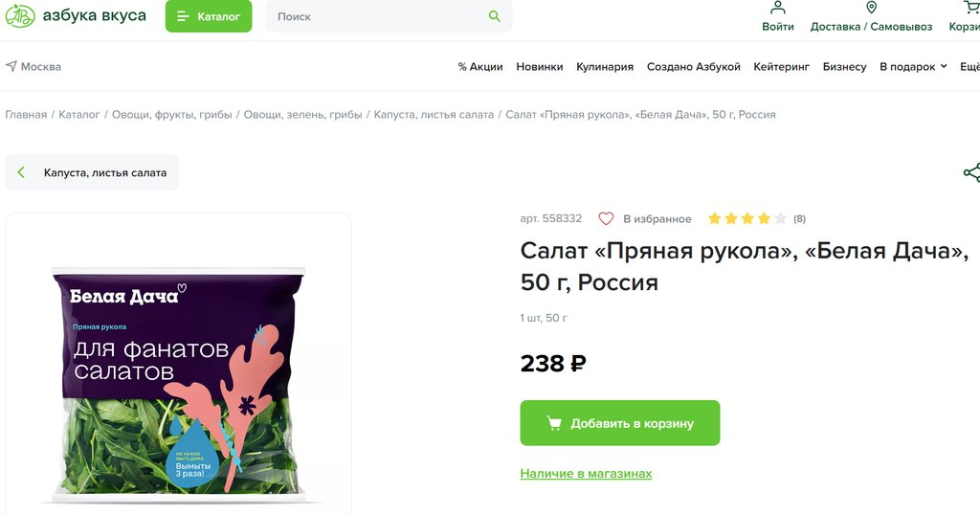Click the star rating of the product
Image resolution: width=980 pixels, height=515 pixels.
coord(746,219)
